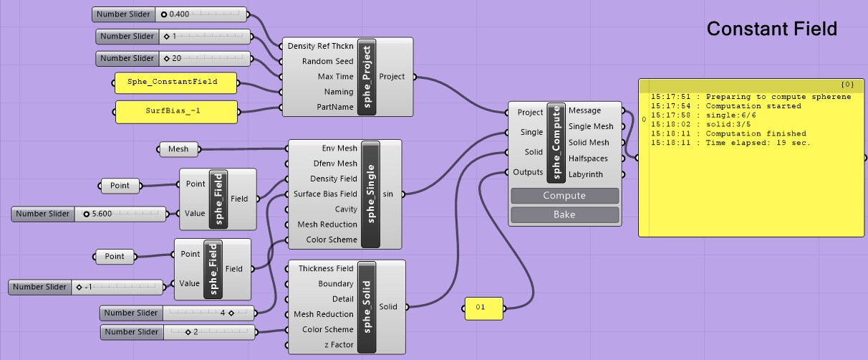Image resolution: width=868 pixels, height=360 pixels.
Task: Click the slider with value 20
Action: tap(205, 58)
